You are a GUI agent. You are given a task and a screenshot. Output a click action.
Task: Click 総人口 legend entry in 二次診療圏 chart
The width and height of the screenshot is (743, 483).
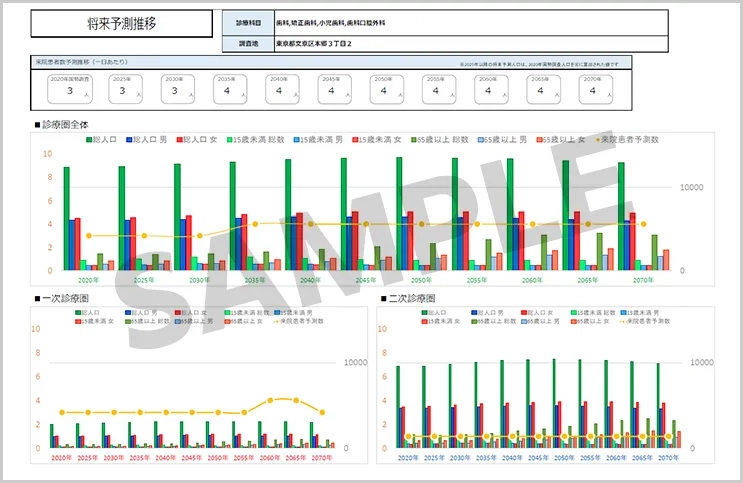[x=434, y=313]
